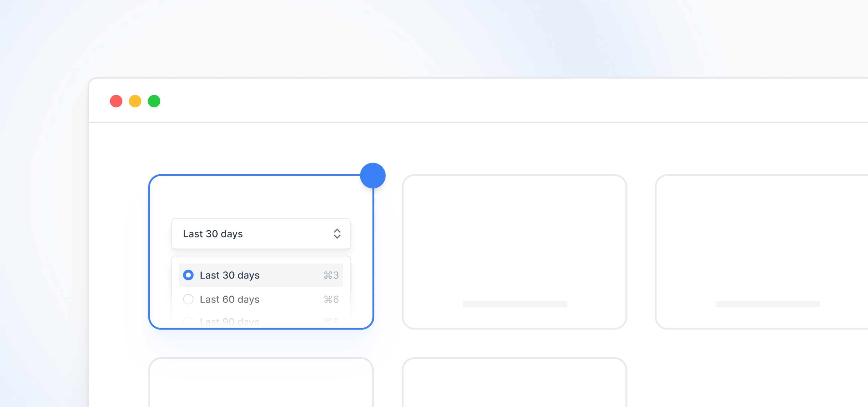Choose Last 30 days highlighted option

(229, 275)
